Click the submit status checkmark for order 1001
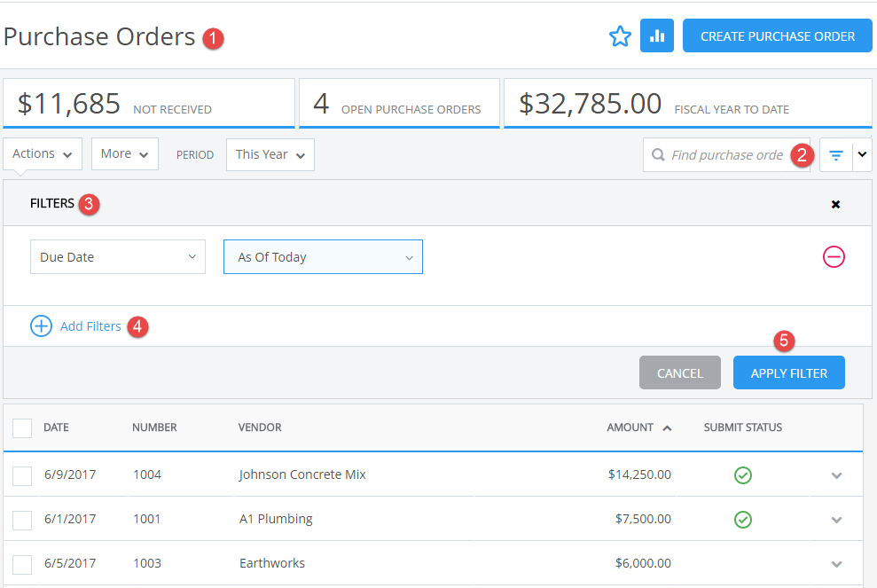 click(743, 520)
